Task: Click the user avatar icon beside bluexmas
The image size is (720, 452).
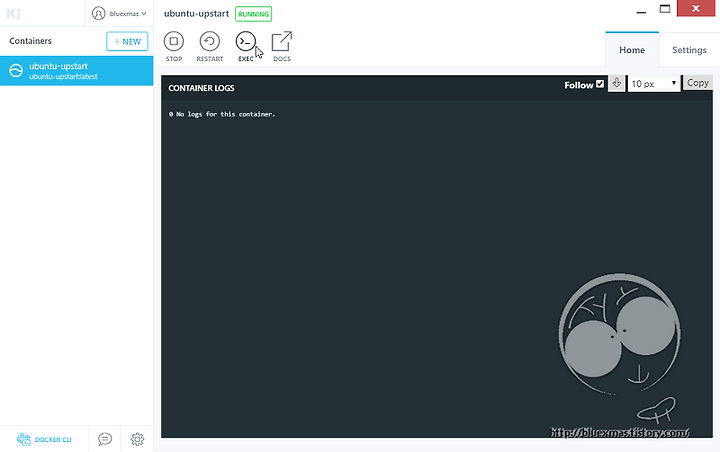Action: (98, 13)
